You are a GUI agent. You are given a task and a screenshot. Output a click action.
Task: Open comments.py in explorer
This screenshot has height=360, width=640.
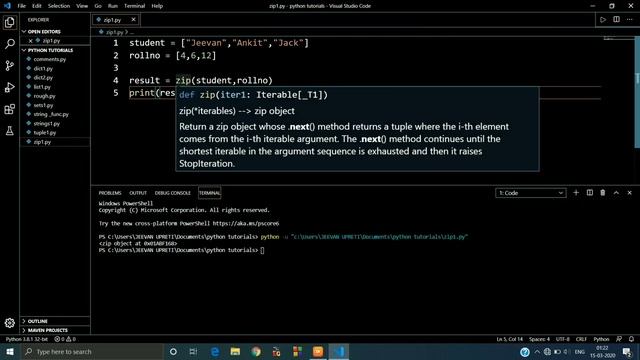(50, 59)
